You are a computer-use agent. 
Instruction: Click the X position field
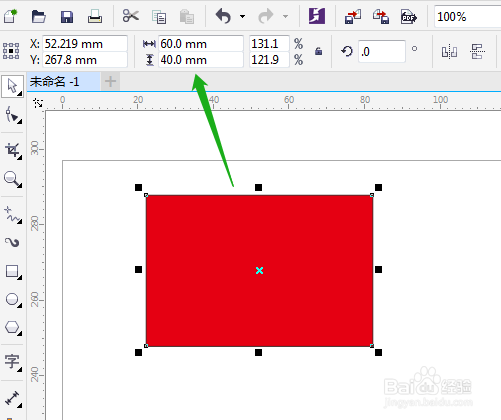coord(85,44)
